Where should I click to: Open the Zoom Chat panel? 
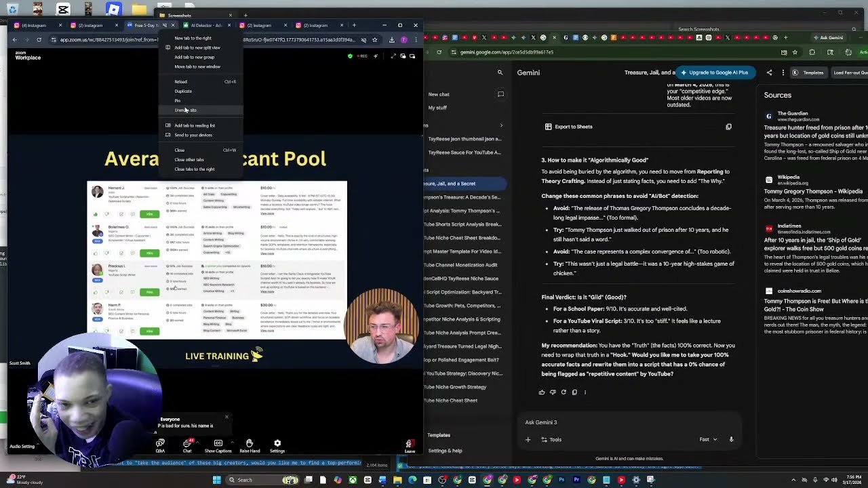[187, 445]
